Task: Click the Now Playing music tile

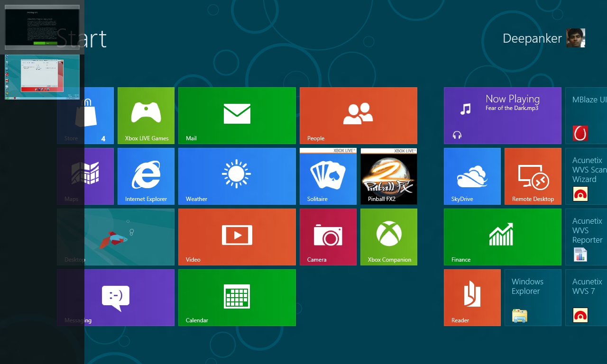Action: 503,116
